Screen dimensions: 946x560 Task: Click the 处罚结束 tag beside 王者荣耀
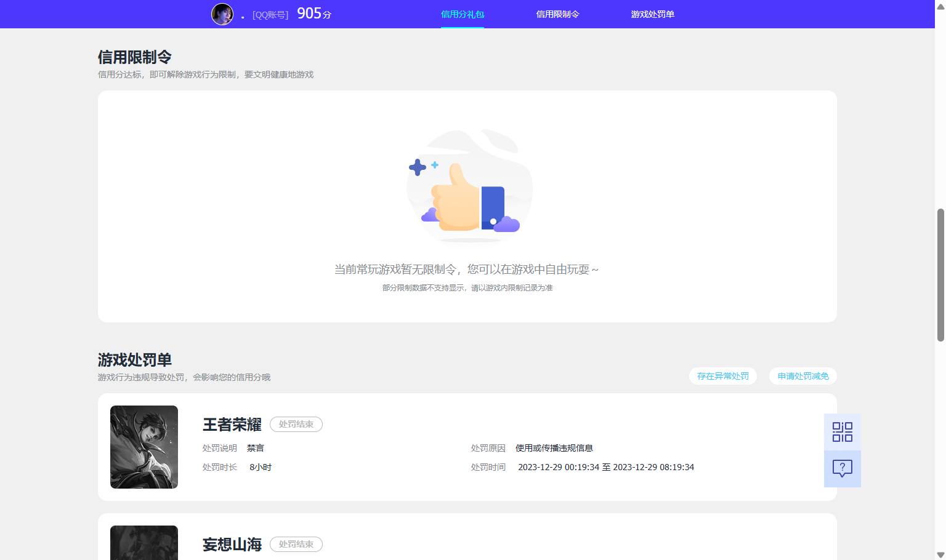tap(296, 424)
